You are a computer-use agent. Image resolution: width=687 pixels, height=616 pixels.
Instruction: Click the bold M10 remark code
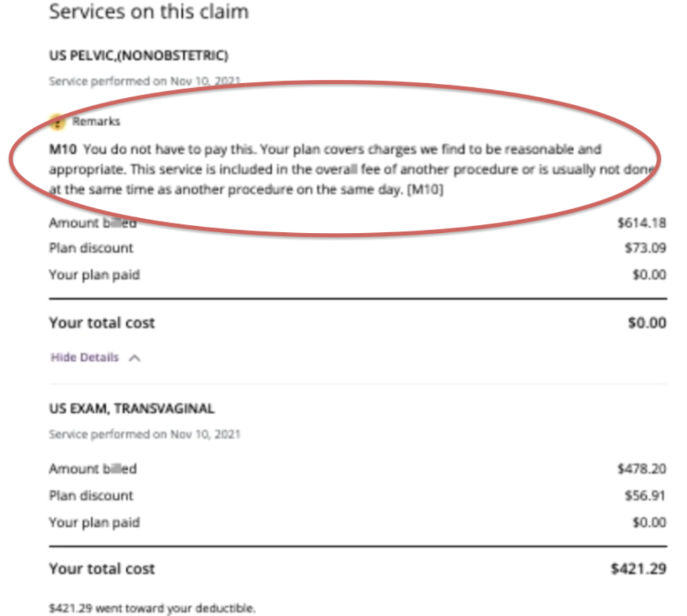[x=62, y=150]
